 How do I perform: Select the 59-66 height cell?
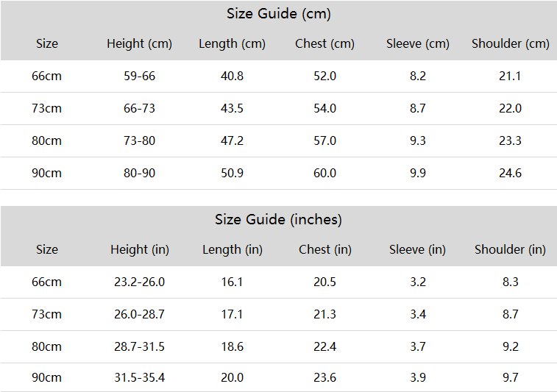[139, 76]
